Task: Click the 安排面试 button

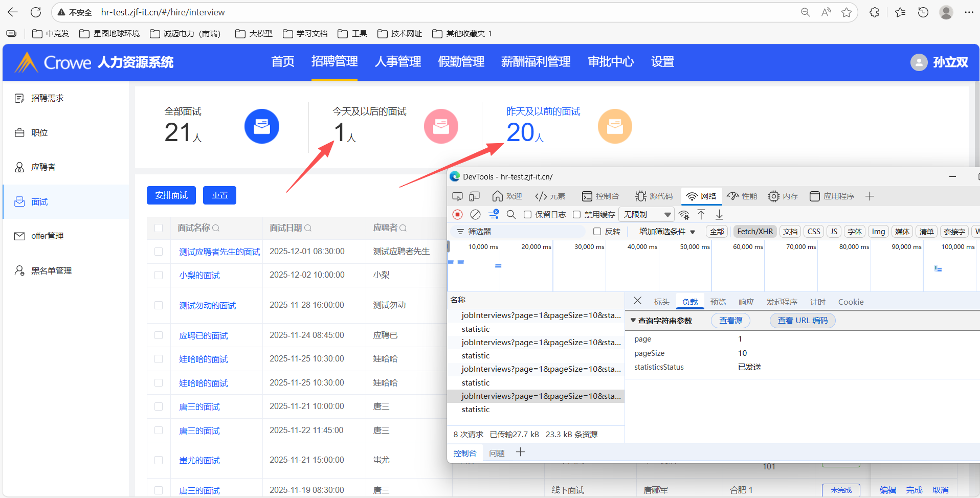Action: click(x=171, y=195)
